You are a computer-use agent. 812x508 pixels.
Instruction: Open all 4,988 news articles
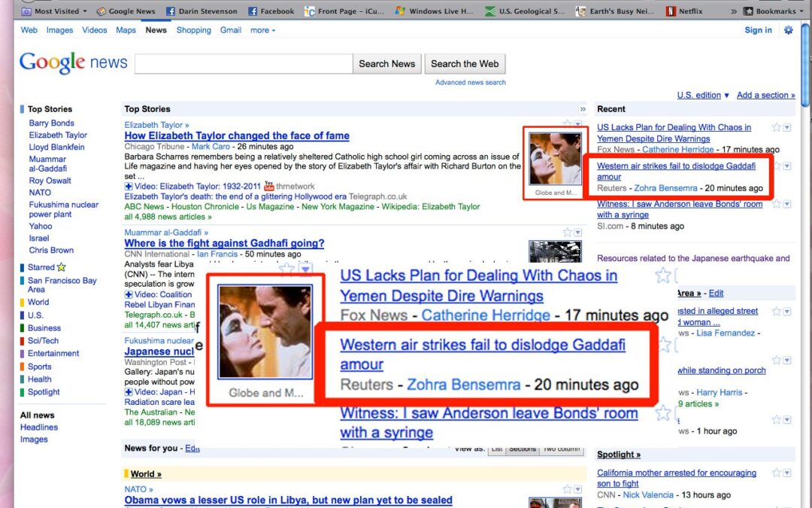click(168, 217)
